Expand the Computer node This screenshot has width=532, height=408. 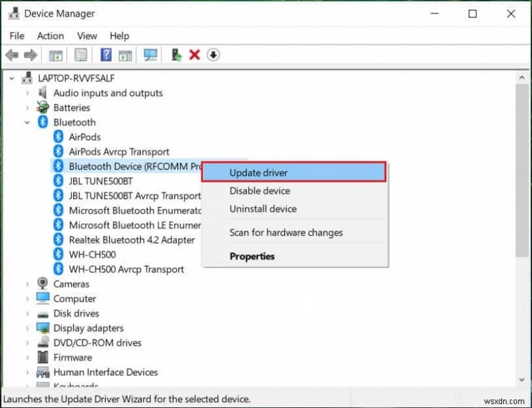coord(27,299)
